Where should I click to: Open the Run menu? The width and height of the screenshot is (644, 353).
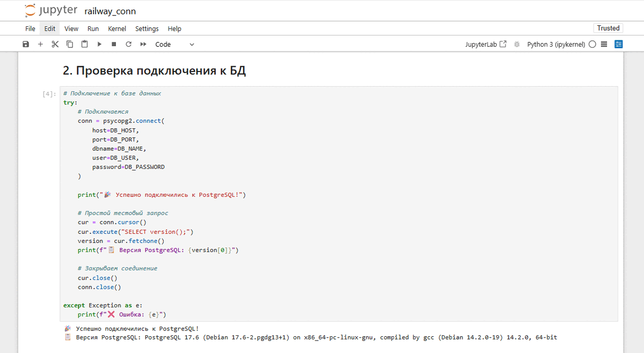(x=93, y=28)
